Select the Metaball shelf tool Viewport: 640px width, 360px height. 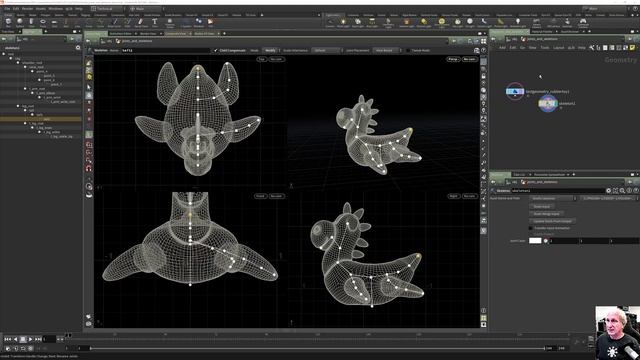199,22
